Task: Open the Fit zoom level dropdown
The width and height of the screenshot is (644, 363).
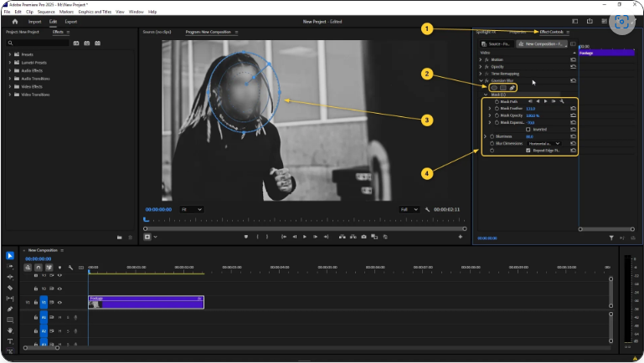Action: (192, 209)
